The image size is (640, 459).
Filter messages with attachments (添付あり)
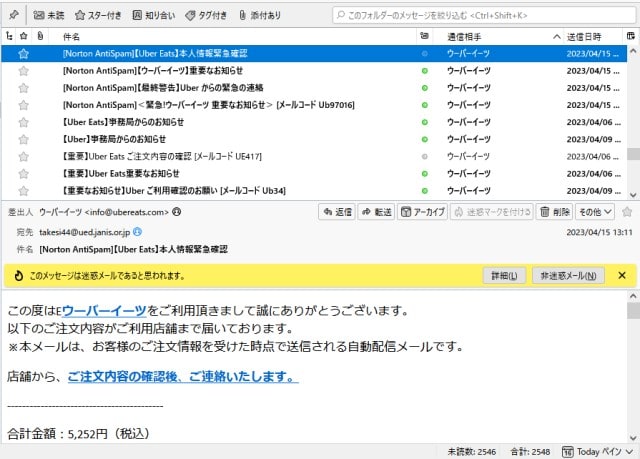pyautogui.click(x=260, y=16)
